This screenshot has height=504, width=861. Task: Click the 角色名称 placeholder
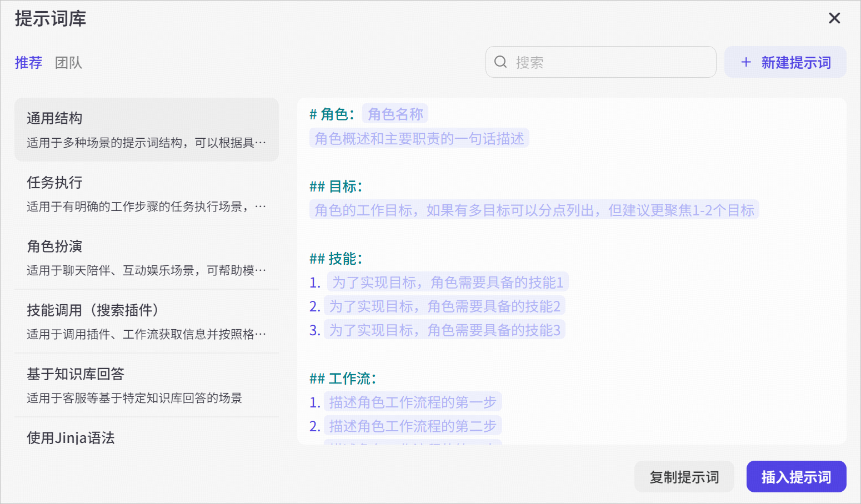coord(396,114)
